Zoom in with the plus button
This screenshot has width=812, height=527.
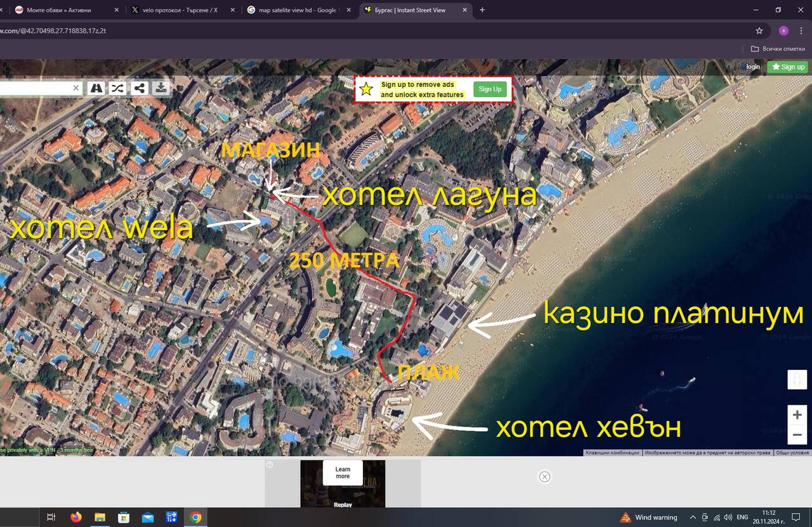797,415
